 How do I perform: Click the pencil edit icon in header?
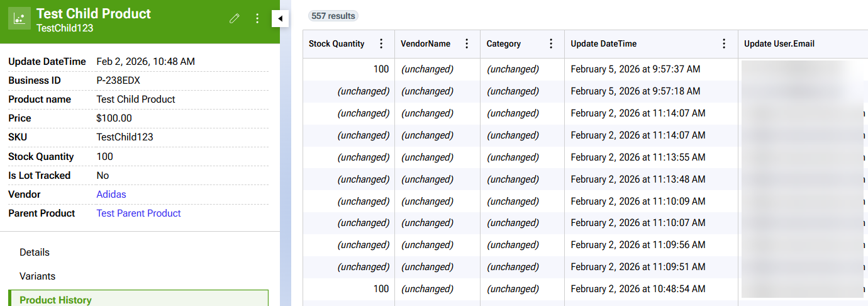point(235,19)
